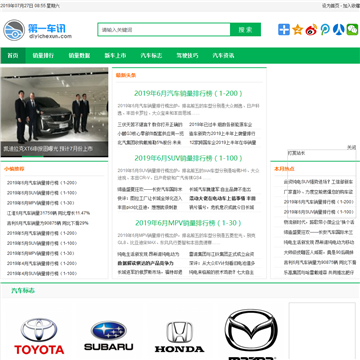Screen dimensions: 360x360
Task: Click 设为首页 at top right
Action: 330,6
